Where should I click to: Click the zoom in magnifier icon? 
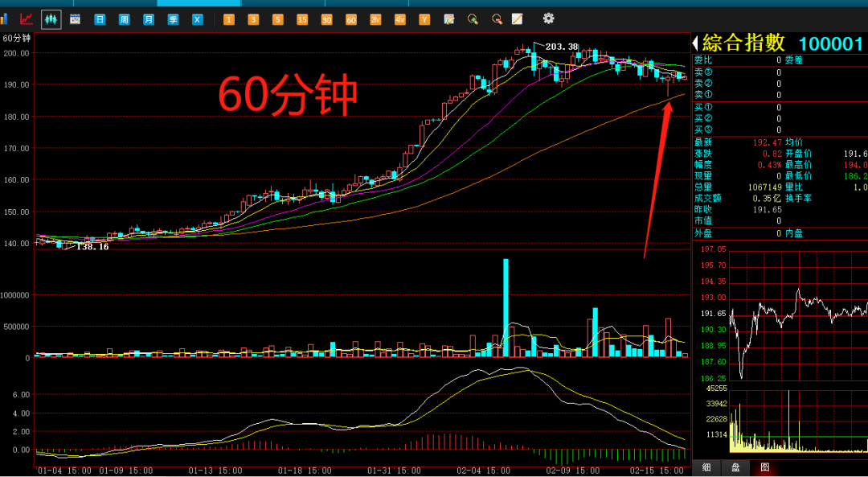coord(473,19)
